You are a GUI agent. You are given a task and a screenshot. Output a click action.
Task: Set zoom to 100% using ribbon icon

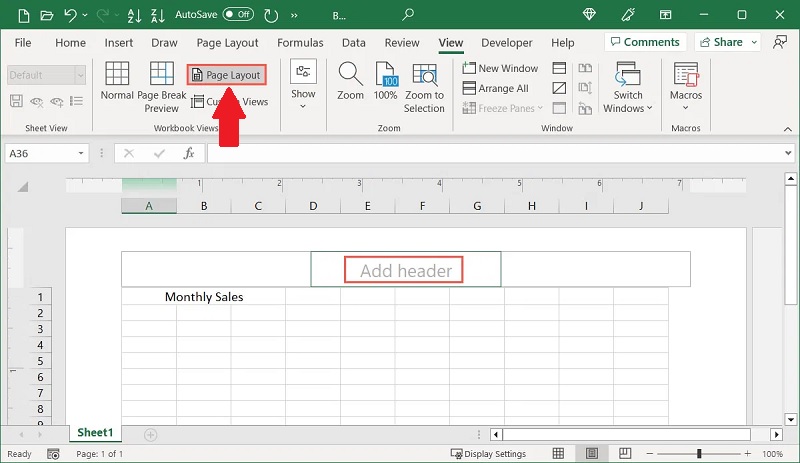385,80
